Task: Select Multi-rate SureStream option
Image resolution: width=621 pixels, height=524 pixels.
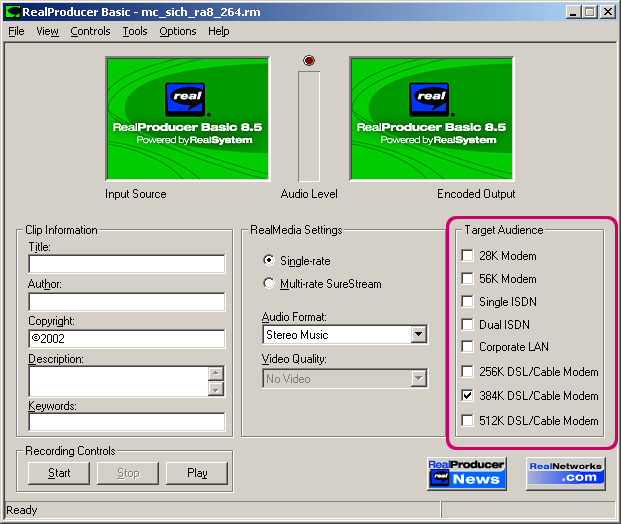Action: coord(269,283)
